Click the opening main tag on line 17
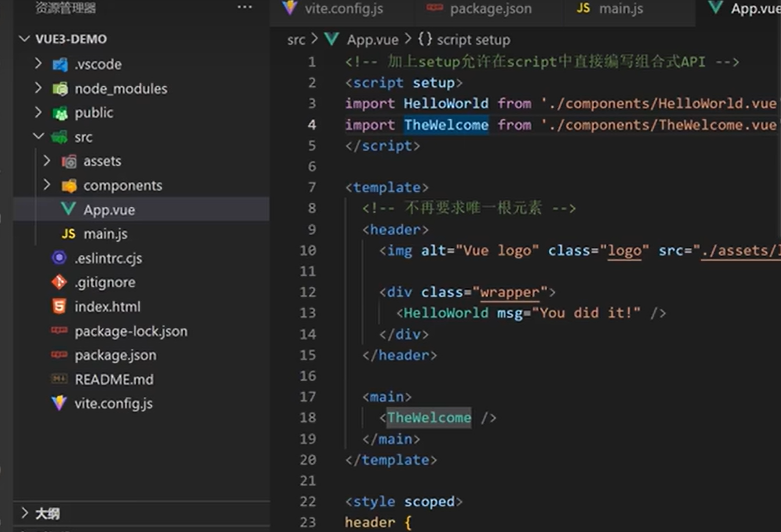The height and width of the screenshot is (532, 781). point(387,397)
